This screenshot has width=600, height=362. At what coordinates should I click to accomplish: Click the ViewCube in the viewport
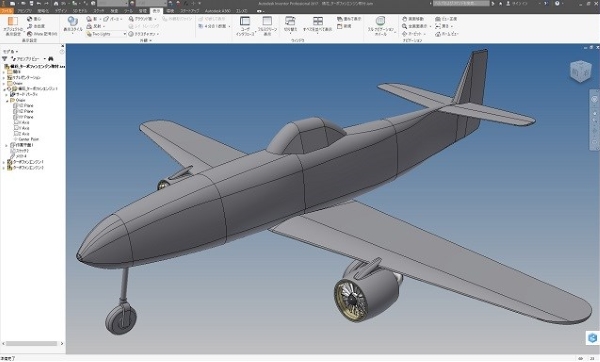[580, 71]
